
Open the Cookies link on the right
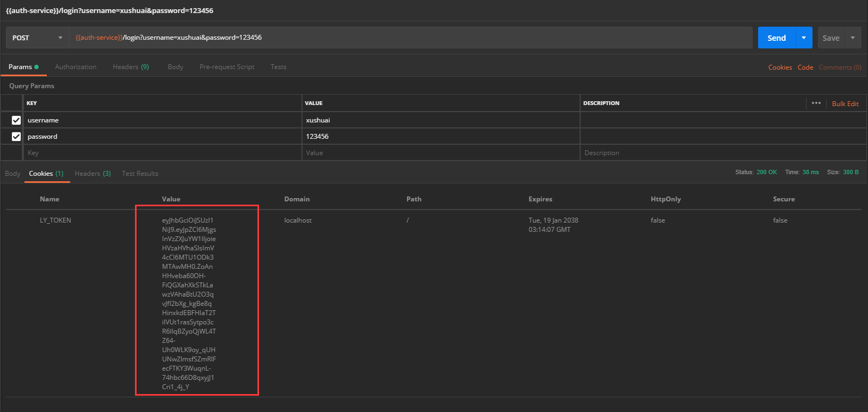(780, 67)
